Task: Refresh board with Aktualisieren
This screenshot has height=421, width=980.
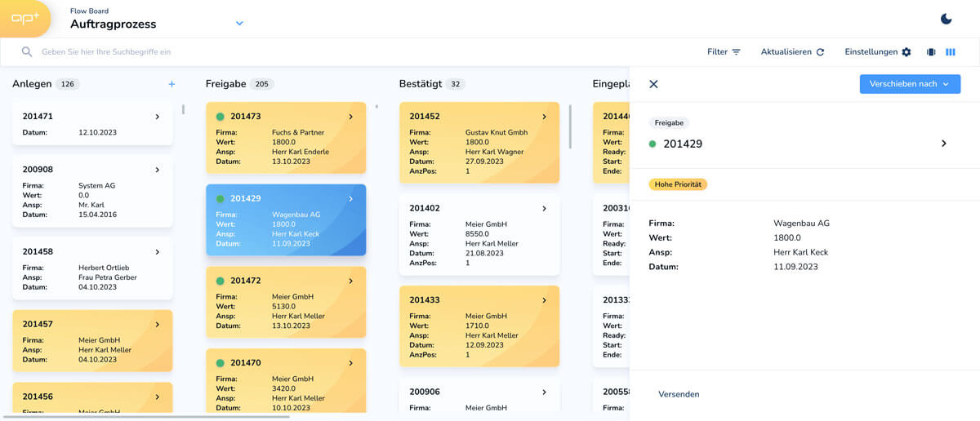Action: coord(792,51)
